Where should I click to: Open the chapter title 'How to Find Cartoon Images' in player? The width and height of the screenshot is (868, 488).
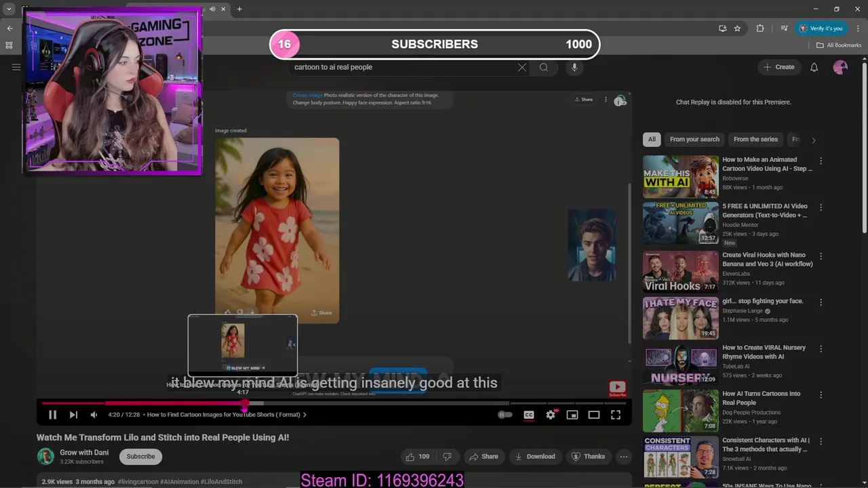click(x=226, y=415)
